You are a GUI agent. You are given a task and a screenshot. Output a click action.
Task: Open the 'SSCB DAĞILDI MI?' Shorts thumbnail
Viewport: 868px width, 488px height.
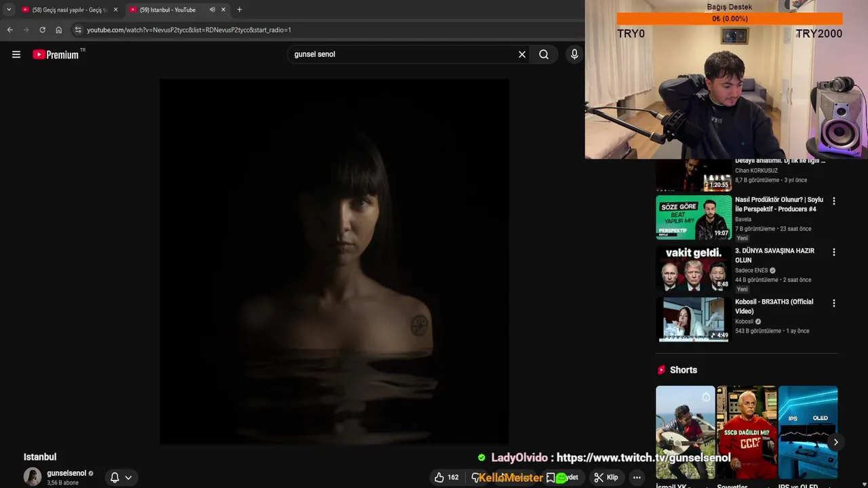coord(746,432)
